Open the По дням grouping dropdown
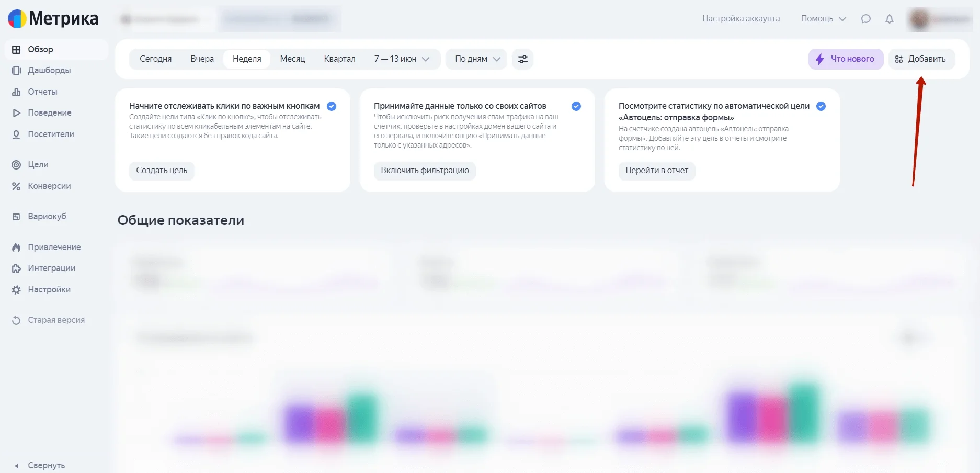Screen dimensions: 980x473 pyautogui.click(x=477, y=59)
